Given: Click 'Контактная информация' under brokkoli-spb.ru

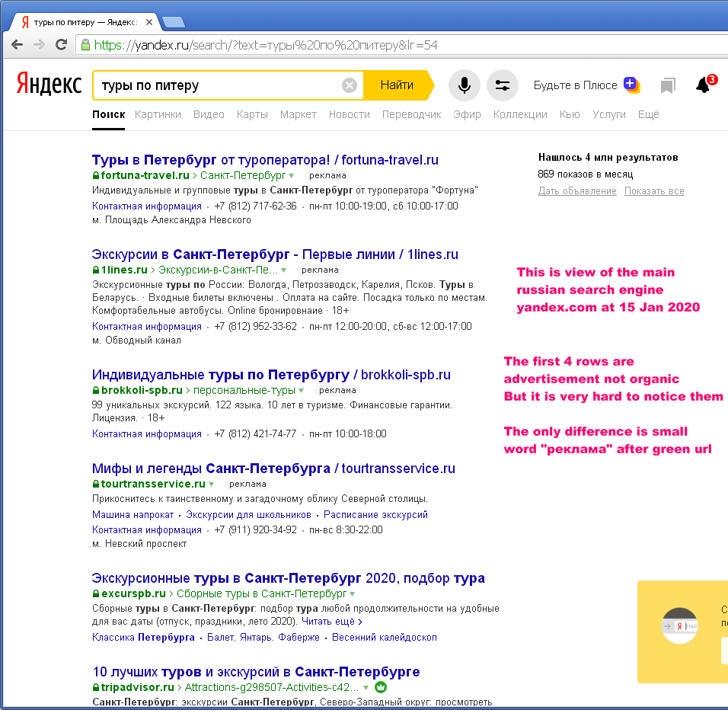Looking at the screenshot, I should pyautogui.click(x=147, y=433).
